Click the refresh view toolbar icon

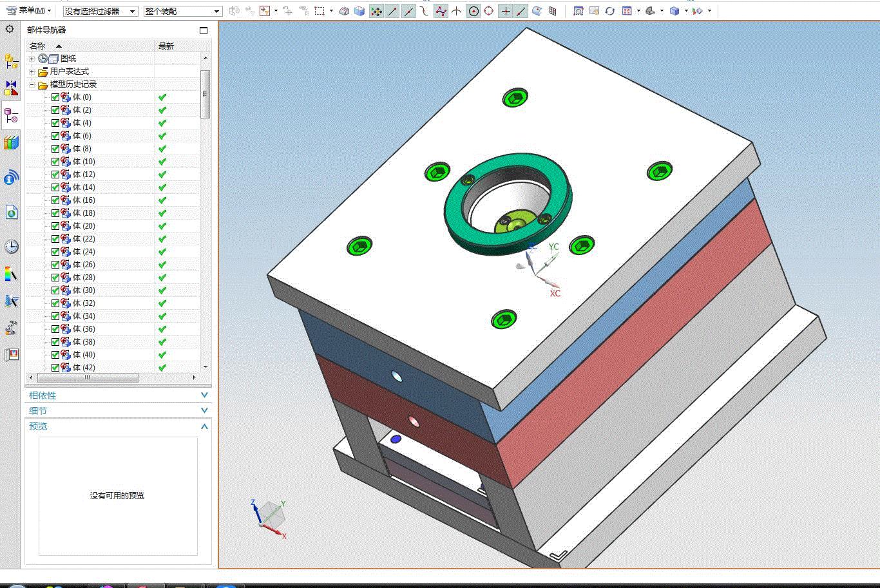point(609,11)
